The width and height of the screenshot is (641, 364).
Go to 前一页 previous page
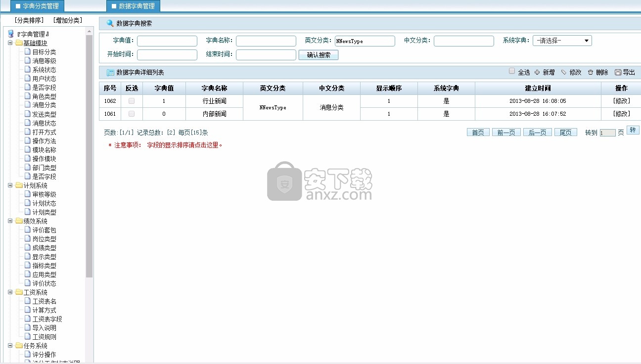[x=506, y=133]
